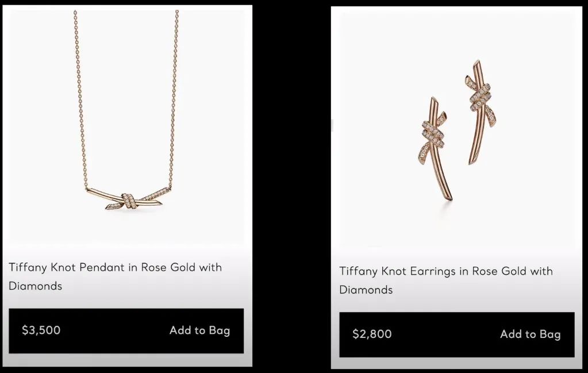Select the $3,500 price label

[x=40, y=330]
